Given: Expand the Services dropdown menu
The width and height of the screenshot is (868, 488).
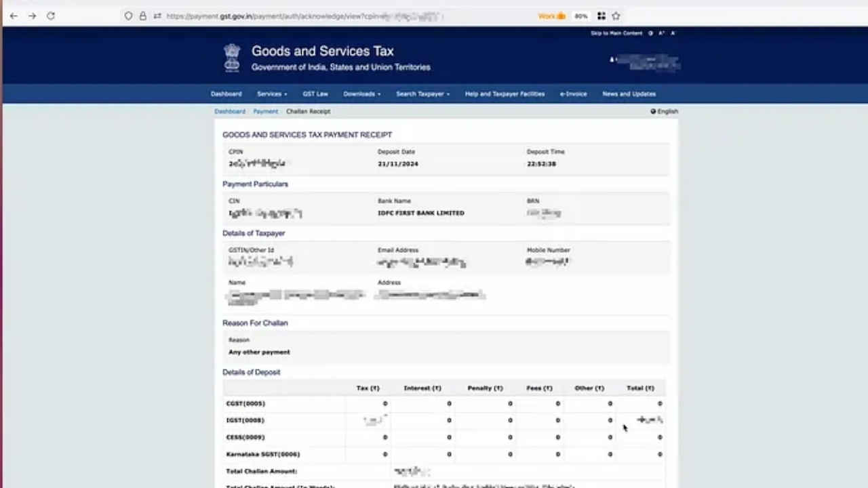Looking at the screenshot, I should coord(272,94).
